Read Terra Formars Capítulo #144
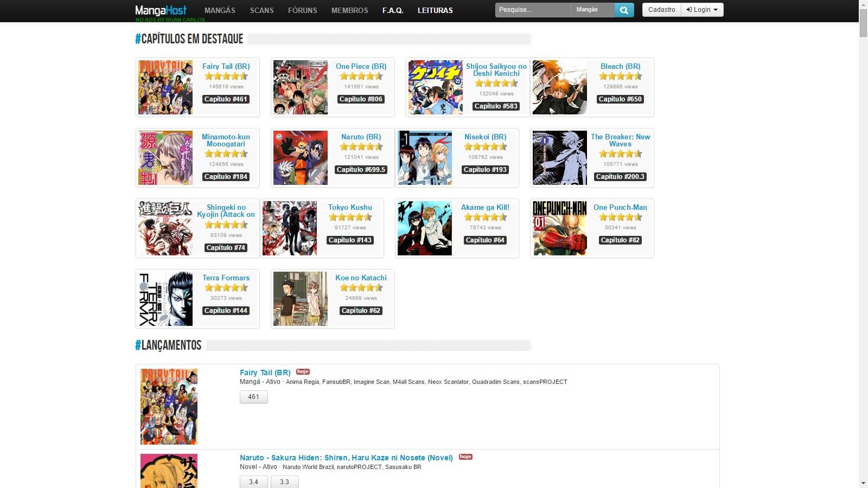The width and height of the screenshot is (868, 488). coord(226,311)
